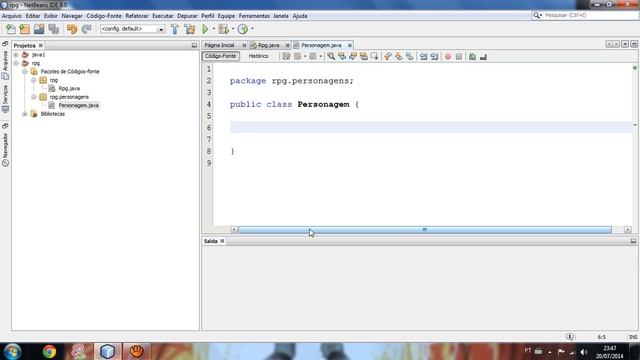Click the Open Project toolbar icon

39,29
